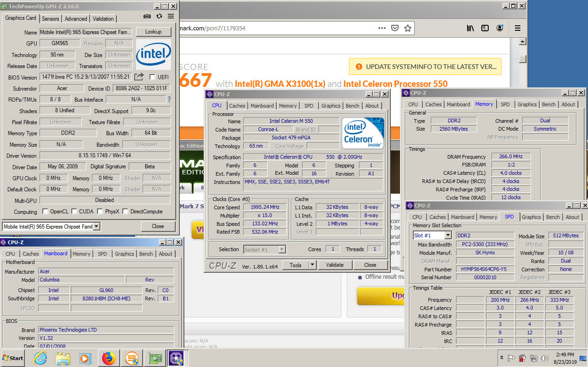Click Part Number HYMP564S64CP6-Y5 field

tap(484, 270)
